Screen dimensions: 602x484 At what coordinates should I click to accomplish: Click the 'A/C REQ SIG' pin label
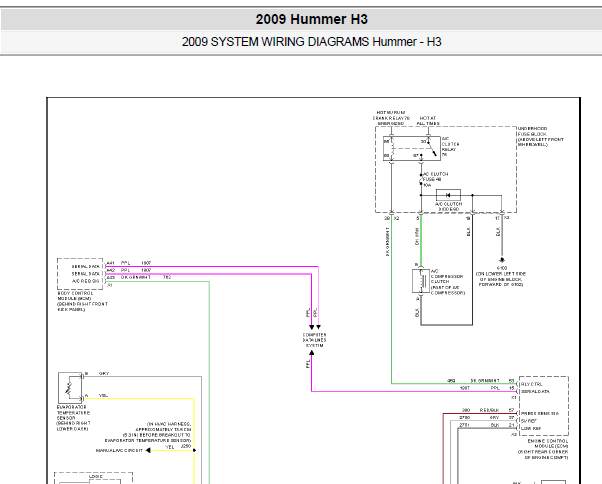[x=85, y=281]
